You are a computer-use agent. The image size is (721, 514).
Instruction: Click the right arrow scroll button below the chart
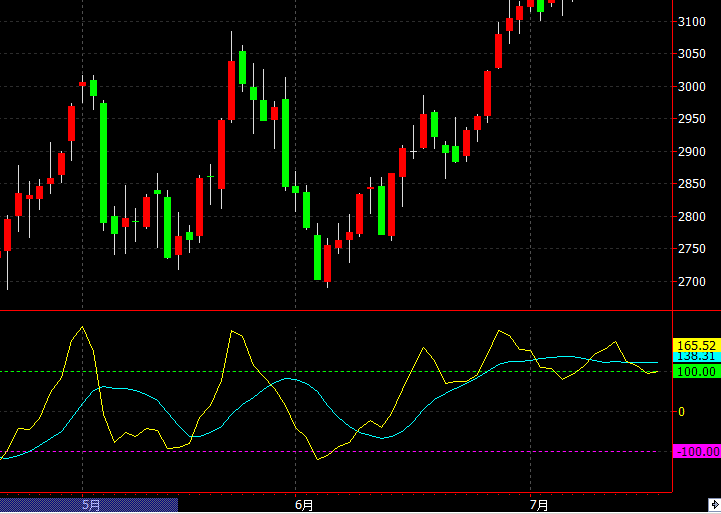pyautogui.click(x=715, y=504)
